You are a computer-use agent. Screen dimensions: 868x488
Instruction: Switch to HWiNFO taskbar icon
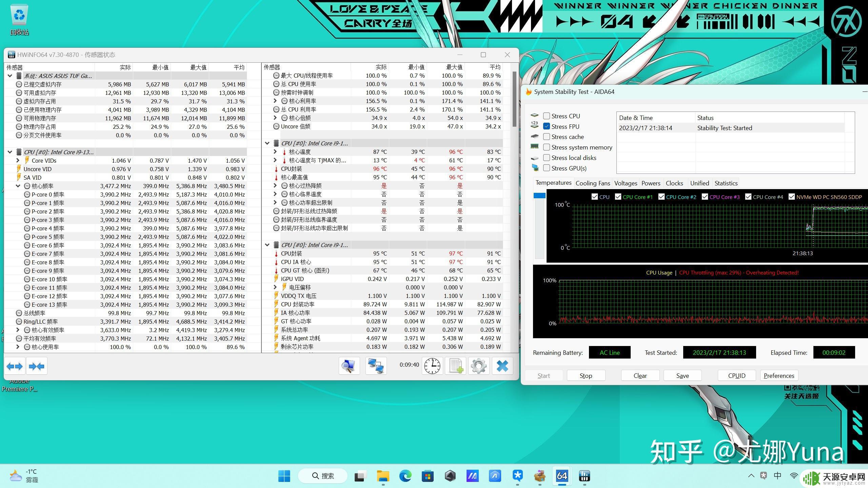(x=585, y=476)
